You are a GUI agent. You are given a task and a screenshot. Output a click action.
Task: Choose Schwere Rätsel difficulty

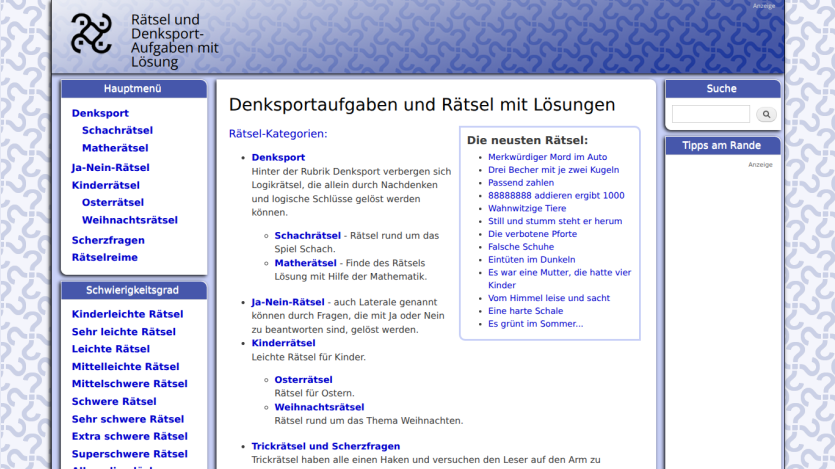pos(114,401)
